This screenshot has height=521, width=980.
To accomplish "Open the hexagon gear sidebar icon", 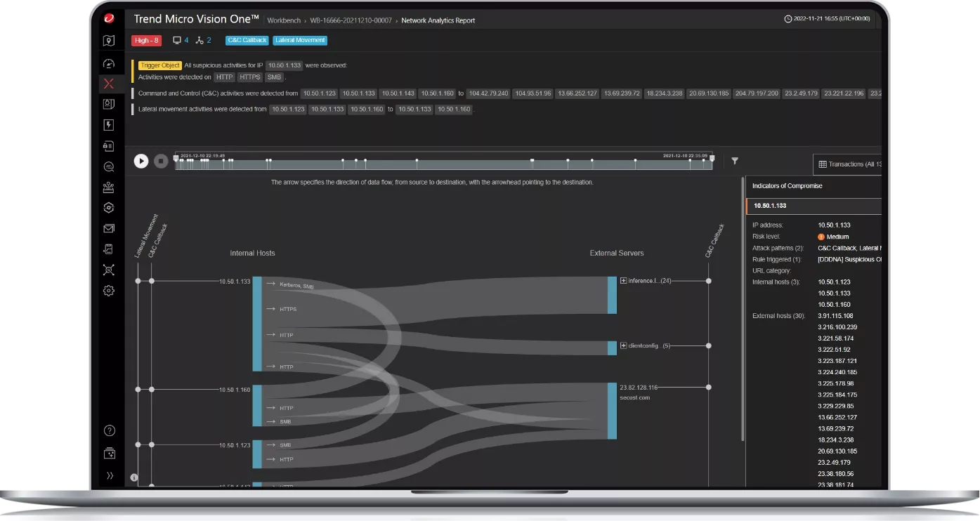I will (x=109, y=208).
